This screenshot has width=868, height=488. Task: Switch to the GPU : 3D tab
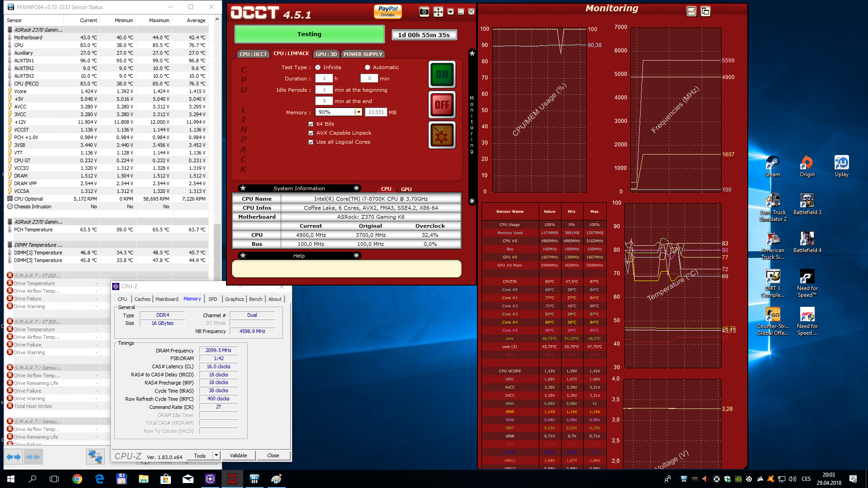(x=326, y=54)
